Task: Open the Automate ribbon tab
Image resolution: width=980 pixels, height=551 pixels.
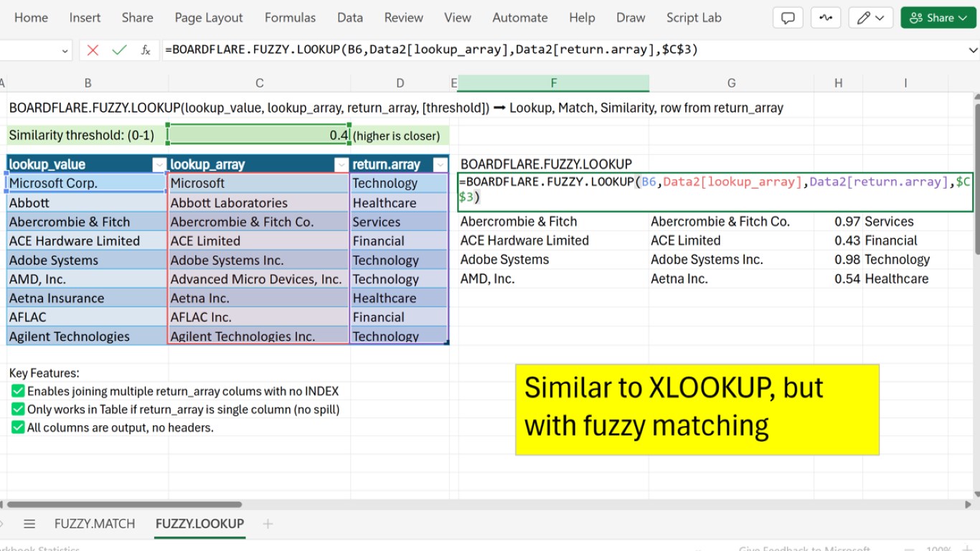Action: pos(520,18)
